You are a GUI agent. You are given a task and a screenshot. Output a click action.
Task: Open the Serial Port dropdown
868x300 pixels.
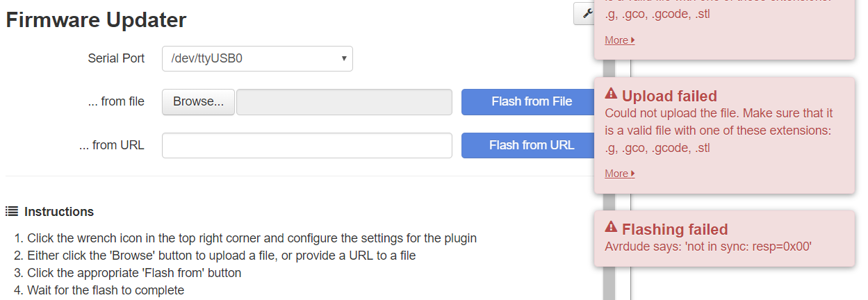pyautogui.click(x=257, y=59)
